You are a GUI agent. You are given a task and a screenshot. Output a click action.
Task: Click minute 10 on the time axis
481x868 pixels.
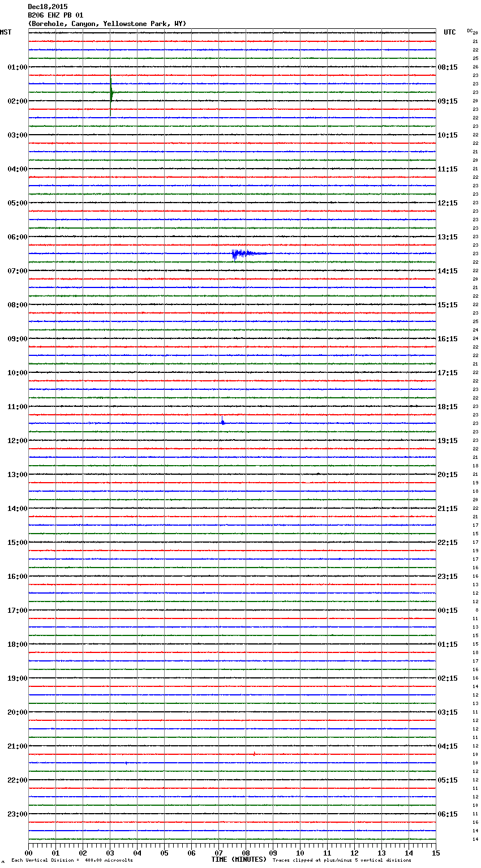pos(300,853)
